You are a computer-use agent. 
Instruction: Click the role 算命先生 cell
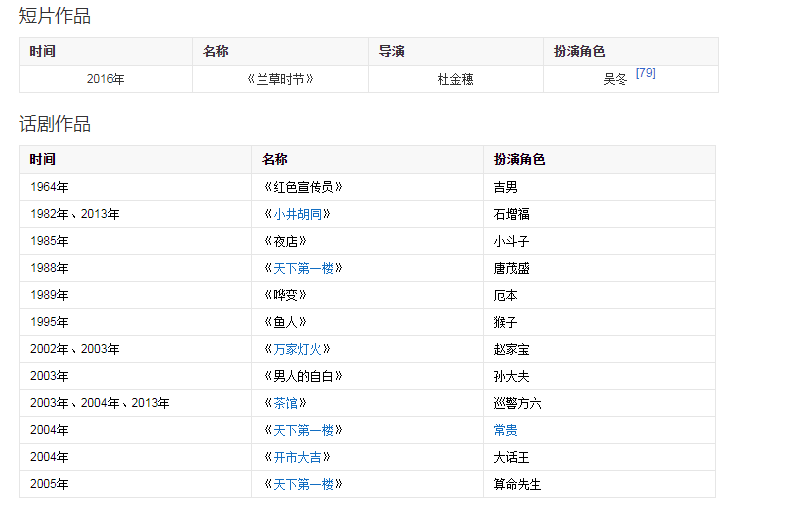point(517,484)
